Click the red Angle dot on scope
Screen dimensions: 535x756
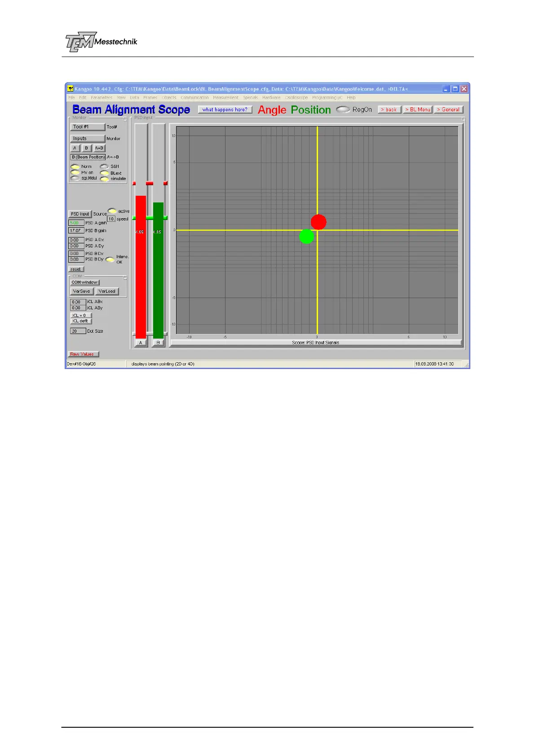[318, 222]
